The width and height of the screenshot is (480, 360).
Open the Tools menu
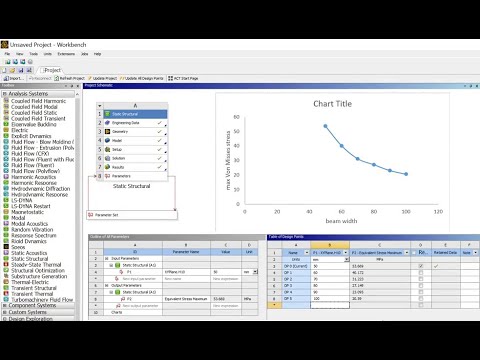(33, 54)
